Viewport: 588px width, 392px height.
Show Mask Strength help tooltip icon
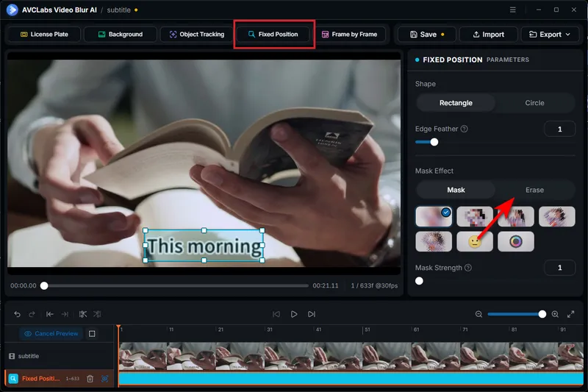468,268
